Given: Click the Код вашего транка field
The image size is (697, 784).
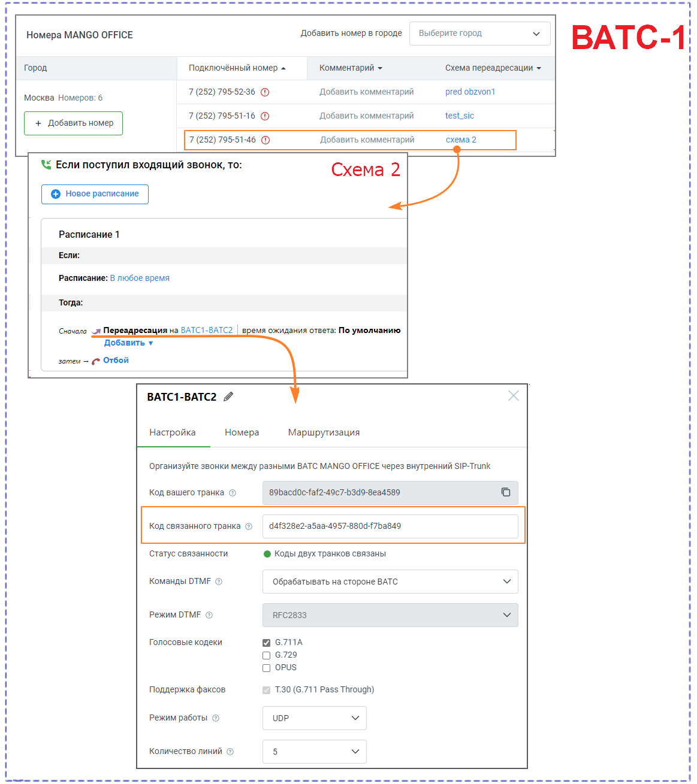Looking at the screenshot, I should point(390,493).
